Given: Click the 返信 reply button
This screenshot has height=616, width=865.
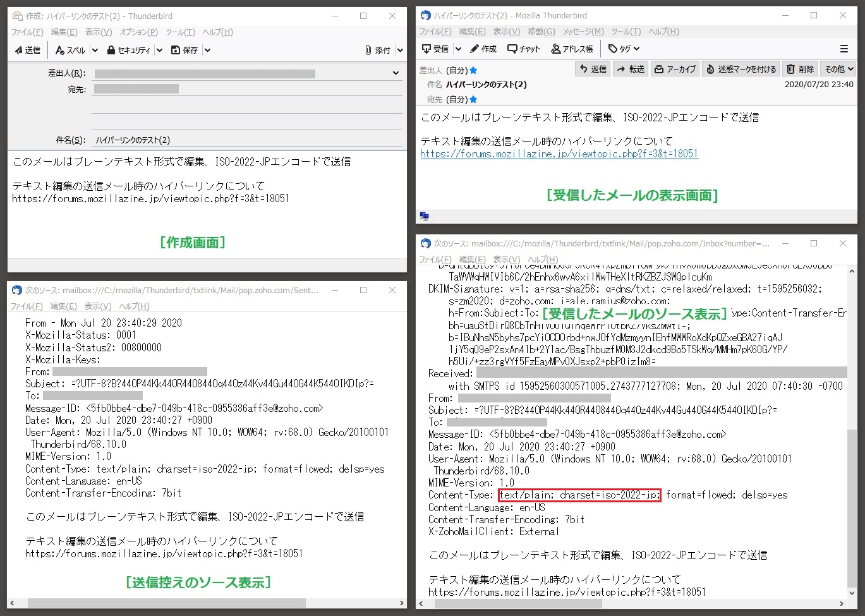Looking at the screenshot, I should click(593, 69).
